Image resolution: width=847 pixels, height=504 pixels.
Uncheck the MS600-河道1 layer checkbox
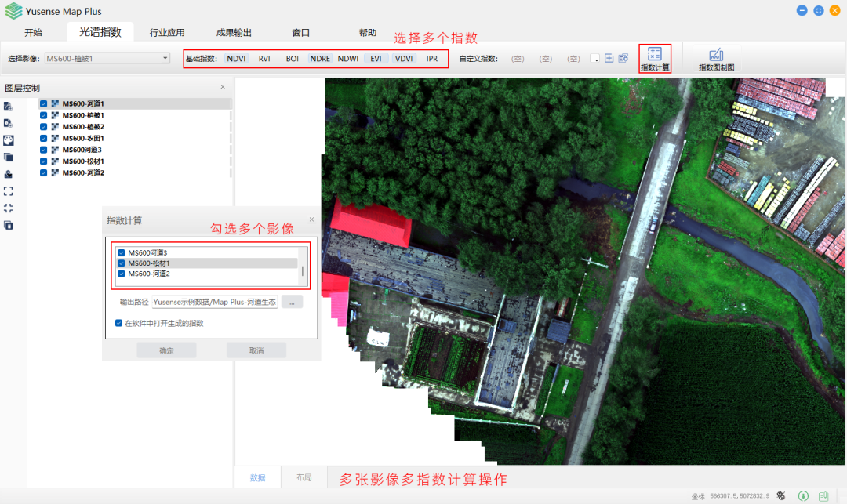pyautogui.click(x=44, y=103)
